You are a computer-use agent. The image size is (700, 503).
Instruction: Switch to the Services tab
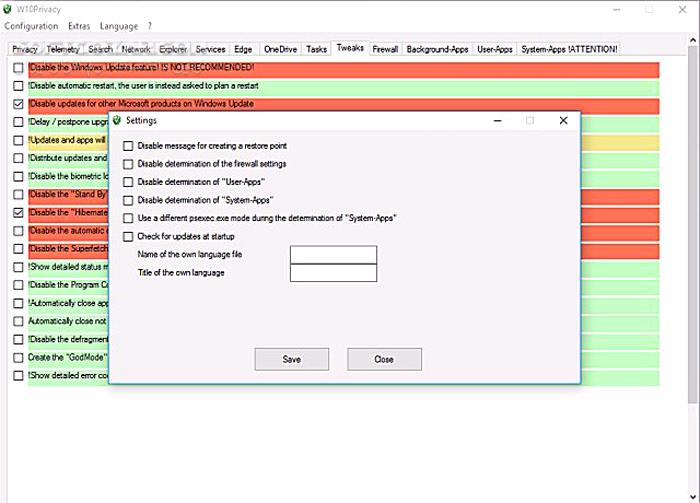[210, 50]
